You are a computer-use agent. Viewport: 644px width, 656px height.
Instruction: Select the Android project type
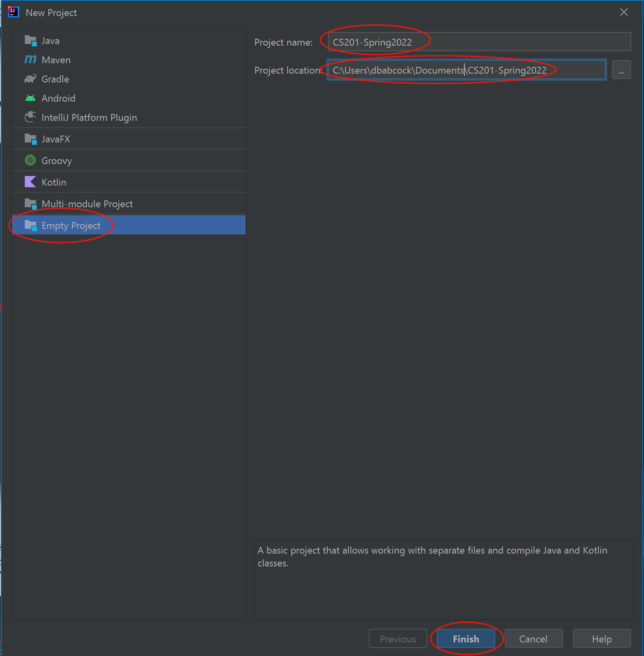[x=58, y=98]
